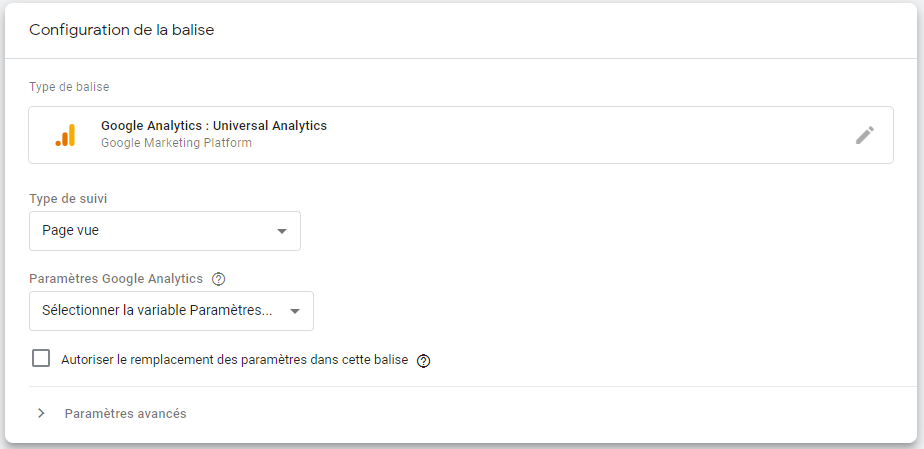
Task: Open the Sélectionner la variable Paramètres dropdown
Action: [x=157, y=311]
